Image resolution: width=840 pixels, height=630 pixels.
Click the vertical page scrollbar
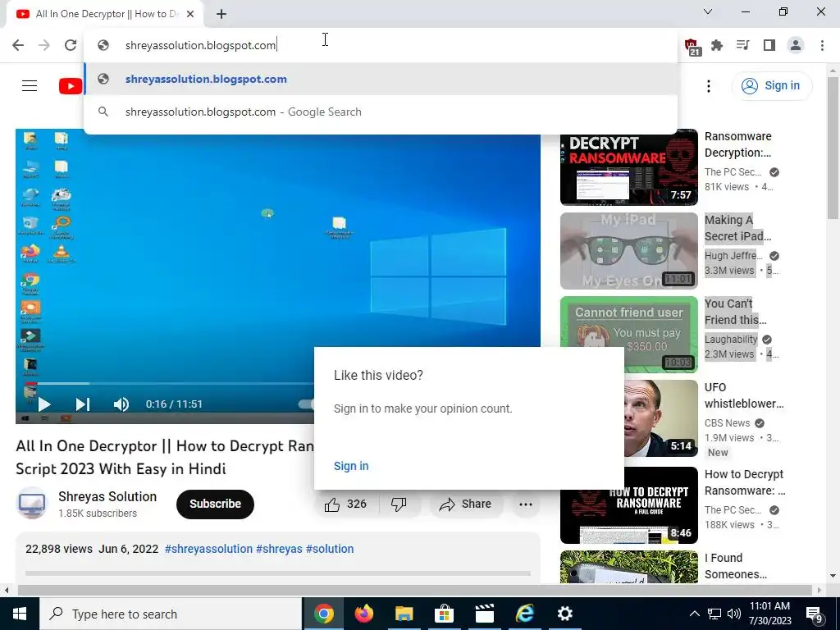coord(833,148)
